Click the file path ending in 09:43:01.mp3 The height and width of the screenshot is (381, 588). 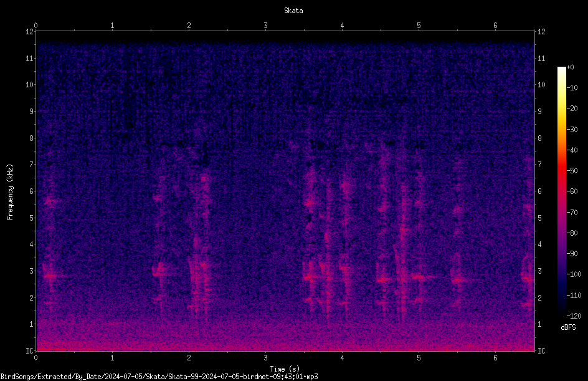159,377
